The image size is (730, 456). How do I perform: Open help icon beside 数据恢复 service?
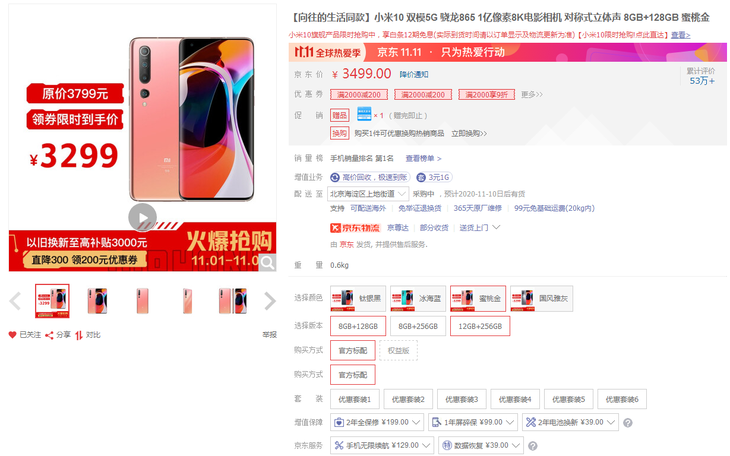(x=533, y=446)
